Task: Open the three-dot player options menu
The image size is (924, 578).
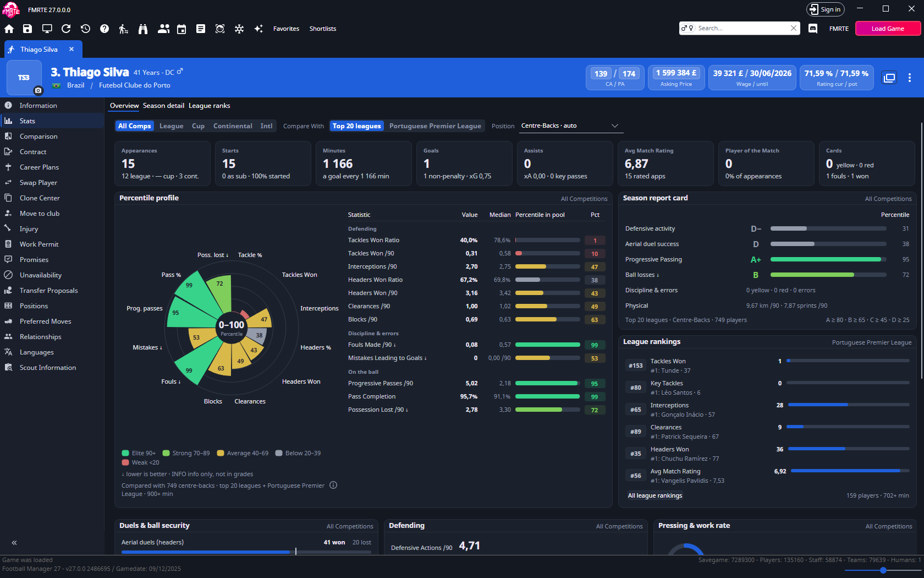Action: pyautogui.click(x=910, y=78)
